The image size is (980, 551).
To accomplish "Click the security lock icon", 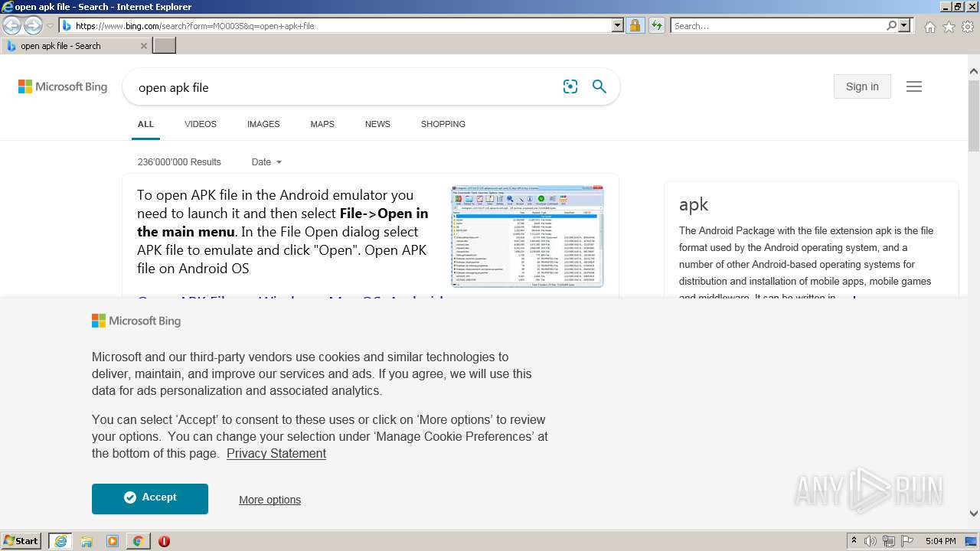I will (x=635, y=26).
